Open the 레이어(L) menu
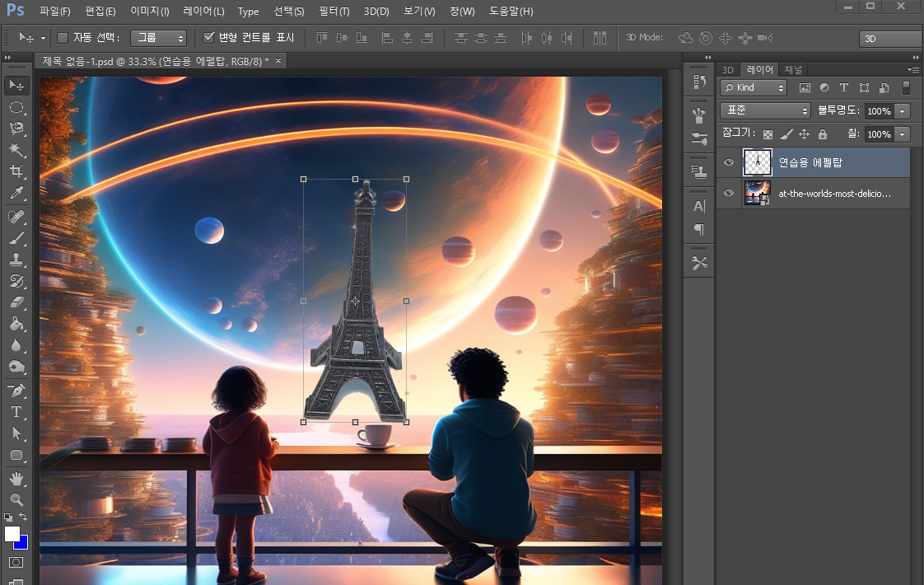This screenshot has height=585, width=924. [x=203, y=12]
